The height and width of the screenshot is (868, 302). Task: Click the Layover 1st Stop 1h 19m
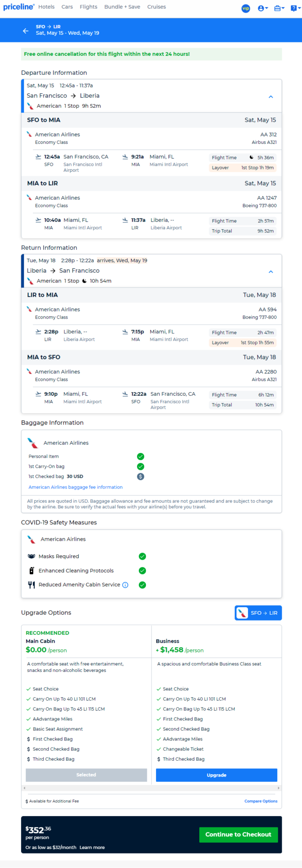click(x=243, y=168)
